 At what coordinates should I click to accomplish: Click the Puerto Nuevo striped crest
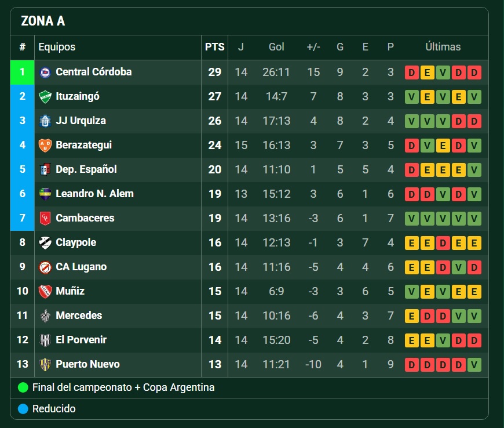click(x=45, y=365)
